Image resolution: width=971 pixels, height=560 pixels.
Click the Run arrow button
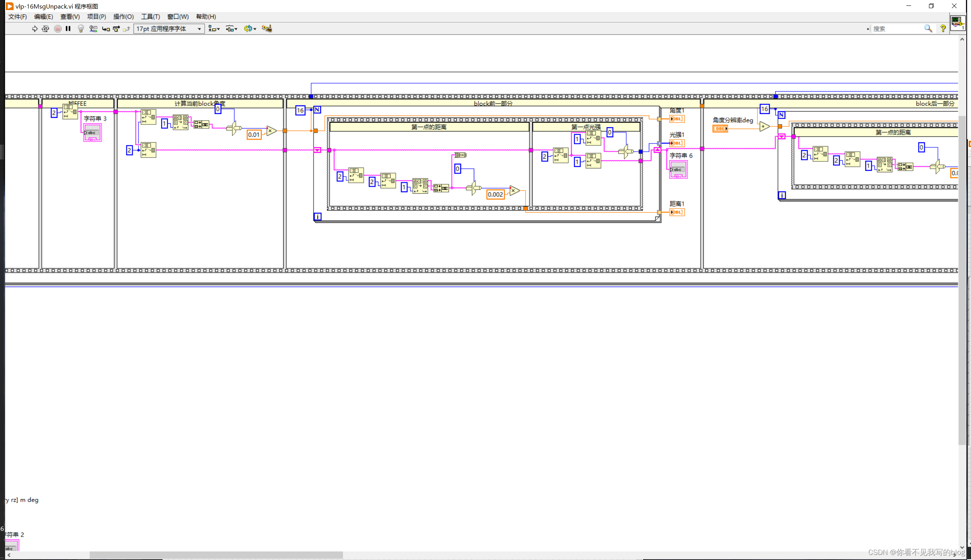point(35,29)
